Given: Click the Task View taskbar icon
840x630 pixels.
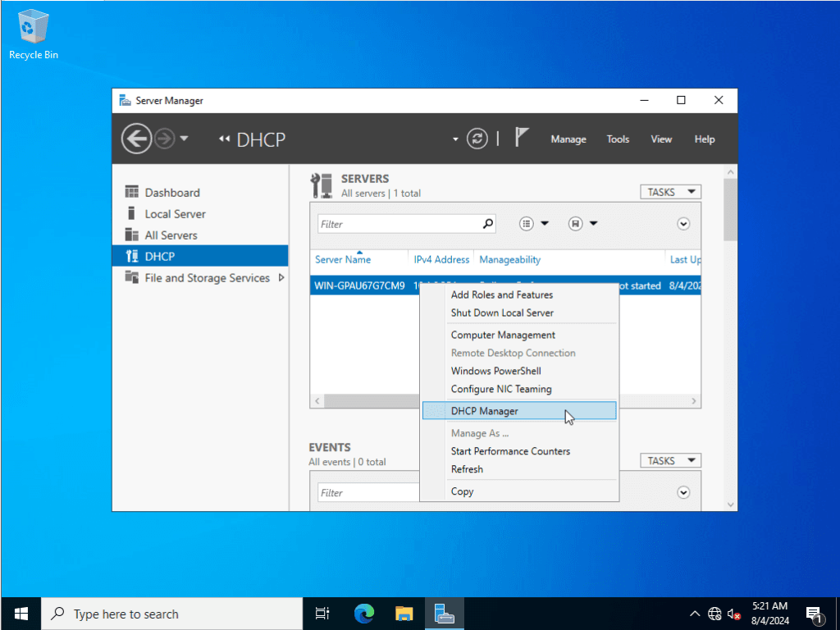Looking at the screenshot, I should [x=322, y=613].
